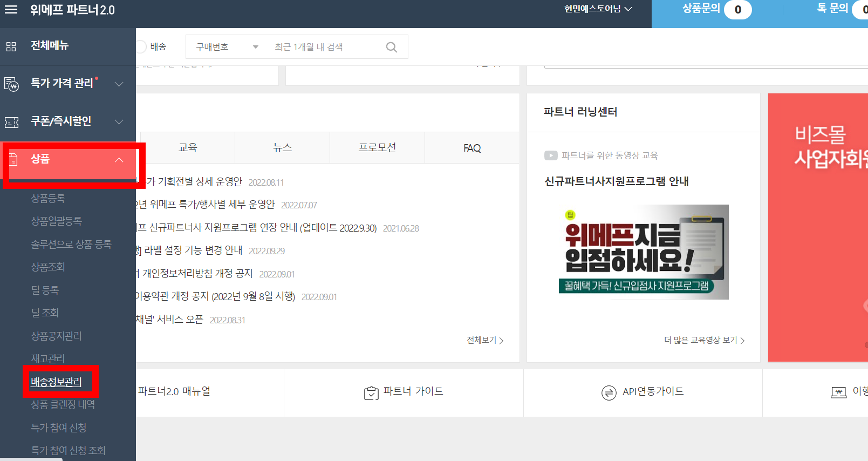Collapse the 상품 menu chevron
868x461 pixels.
(x=119, y=160)
